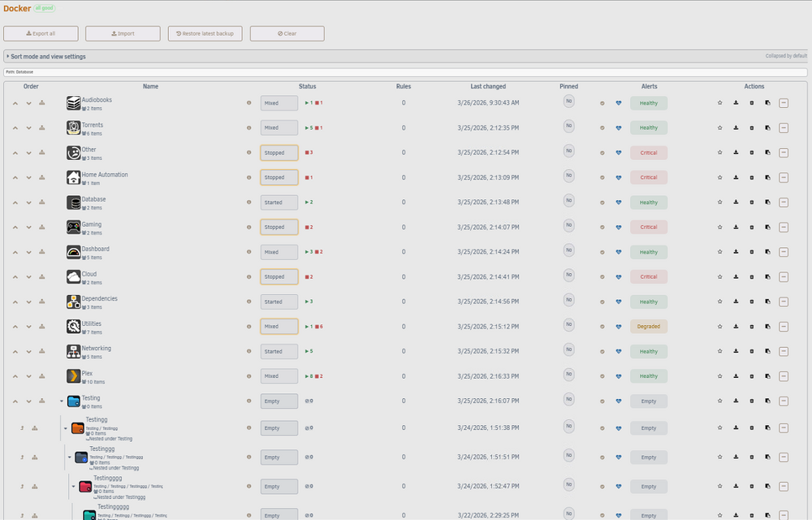Toggle the square minus box on Networking row

click(784, 351)
